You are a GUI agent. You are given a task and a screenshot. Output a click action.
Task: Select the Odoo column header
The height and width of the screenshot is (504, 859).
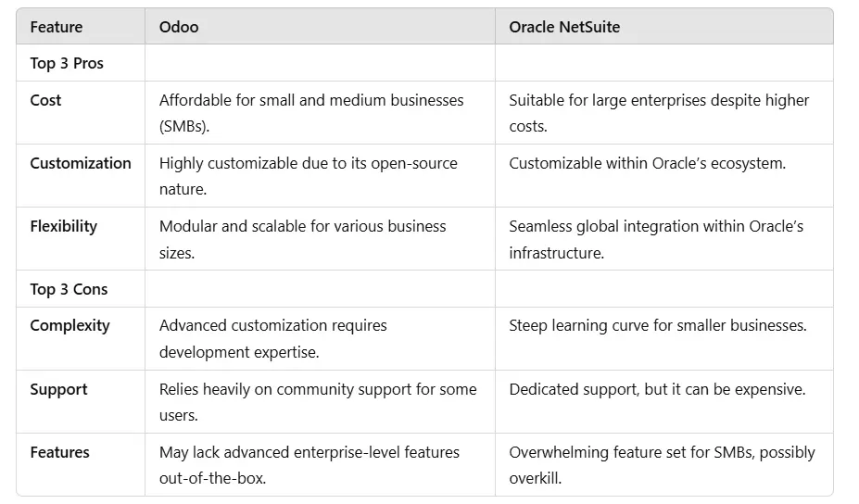(179, 27)
